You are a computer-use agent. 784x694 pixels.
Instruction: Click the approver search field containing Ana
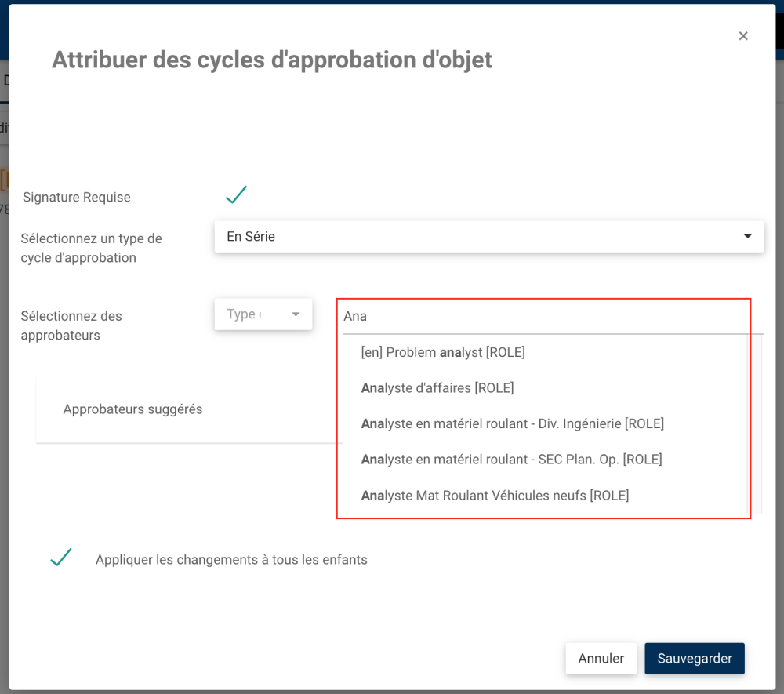(x=541, y=317)
